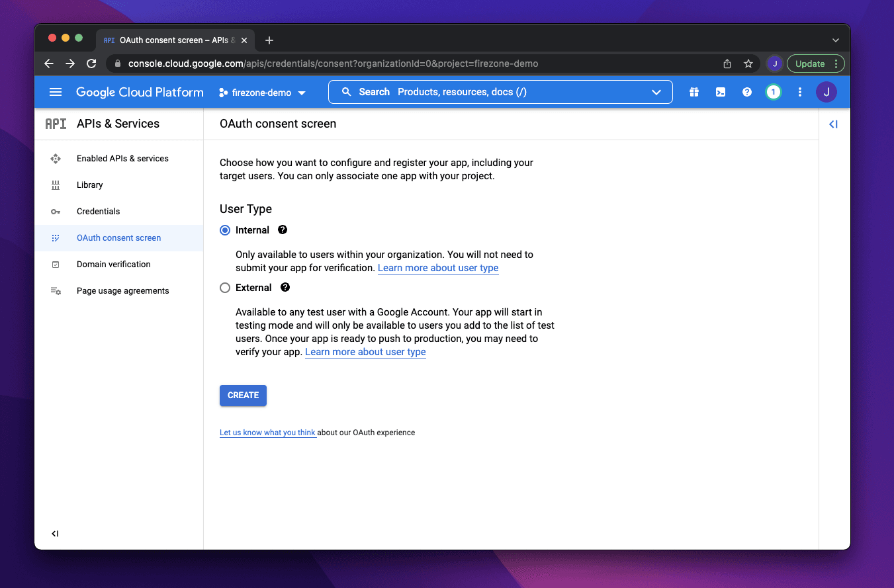View notifications by clicking the bell badge
The image size is (894, 588).
pyautogui.click(x=773, y=92)
